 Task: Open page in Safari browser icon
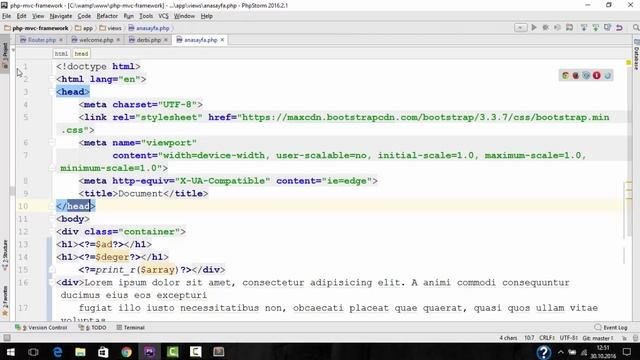(x=586, y=76)
